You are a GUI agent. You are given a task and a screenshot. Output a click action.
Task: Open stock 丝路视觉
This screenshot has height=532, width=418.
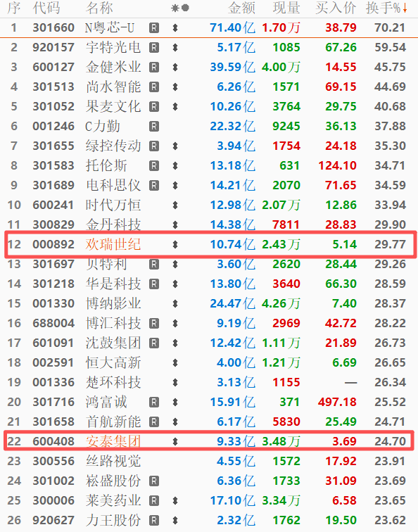(113, 461)
